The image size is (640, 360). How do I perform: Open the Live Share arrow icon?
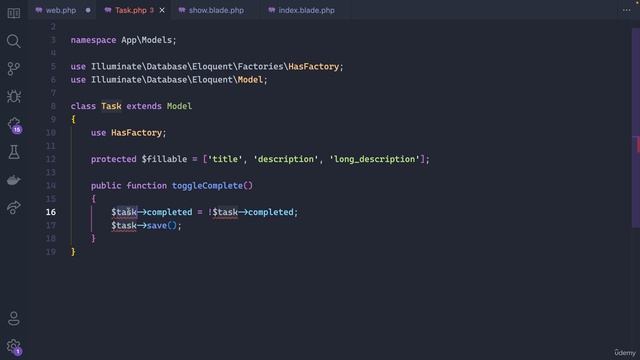(x=13, y=207)
